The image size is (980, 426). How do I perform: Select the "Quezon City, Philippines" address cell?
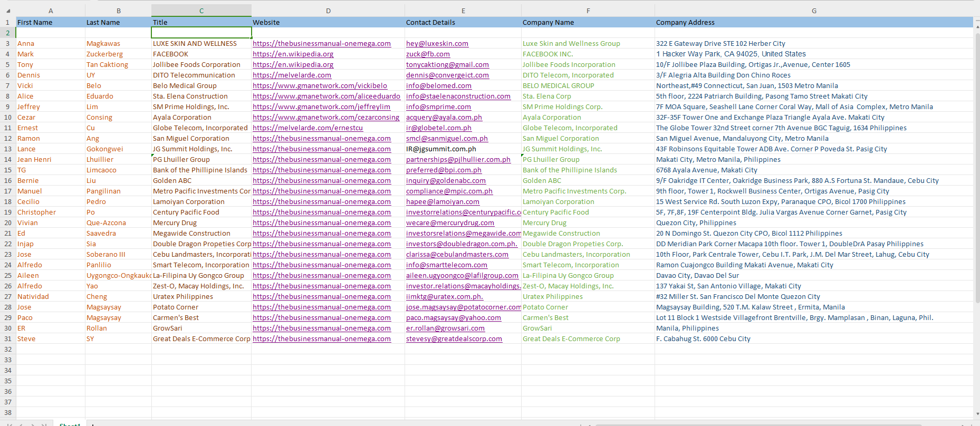(x=814, y=222)
